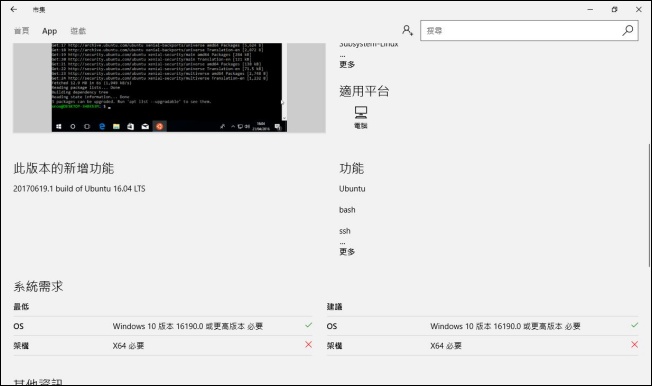Click the magnifier search icon
652x386 pixels.
(628, 30)
